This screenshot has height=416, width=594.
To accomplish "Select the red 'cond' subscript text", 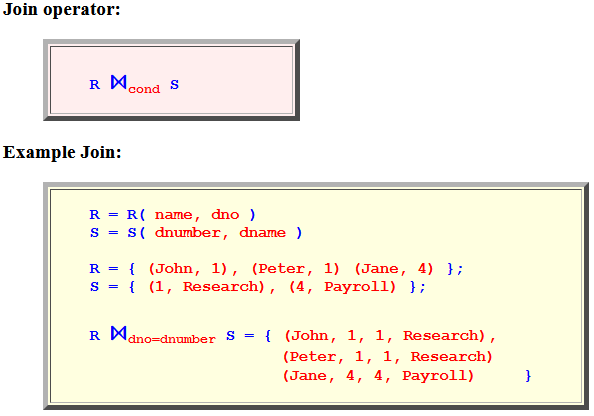I will point(144,89).
